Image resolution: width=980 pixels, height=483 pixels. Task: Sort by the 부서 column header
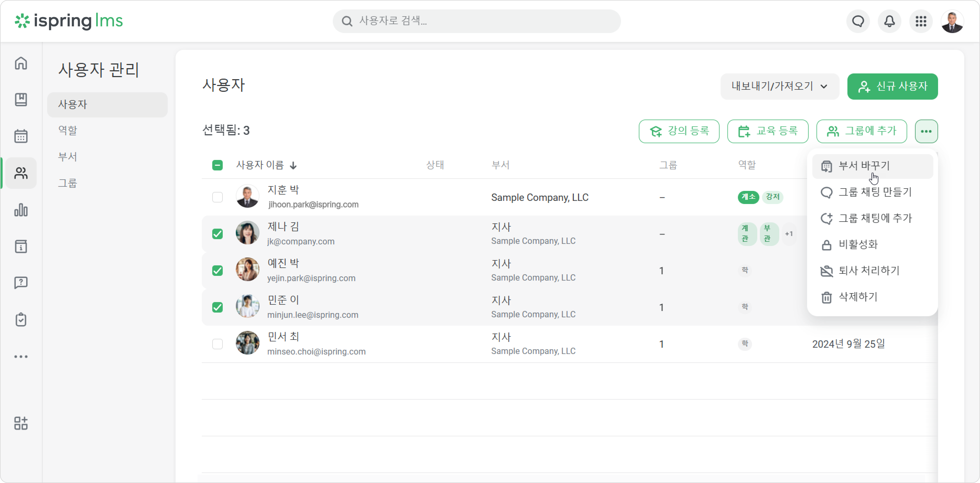coord(500,165)
